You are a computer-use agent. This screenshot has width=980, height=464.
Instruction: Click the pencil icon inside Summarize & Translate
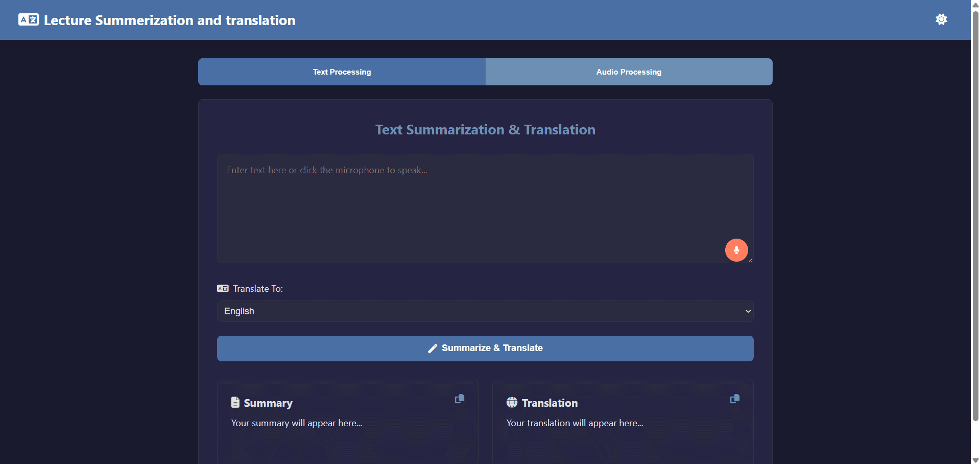click(x=433, y=348)
